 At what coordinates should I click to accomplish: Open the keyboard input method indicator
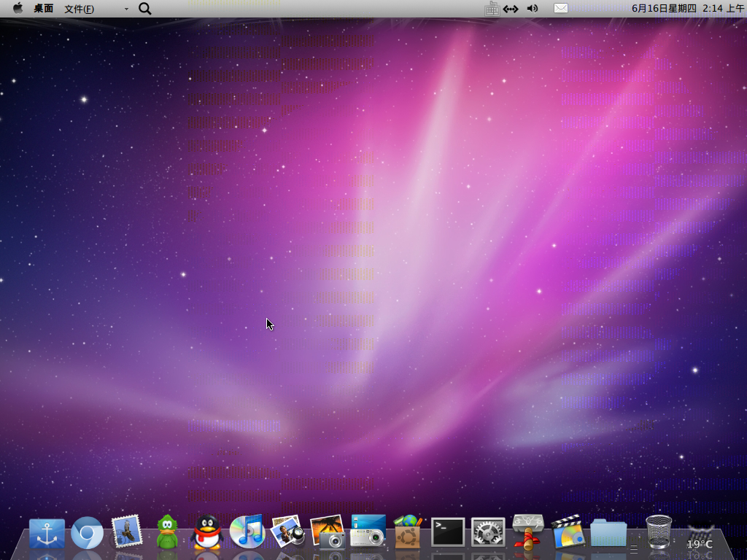pyautogui.click(x=492, y=9)
